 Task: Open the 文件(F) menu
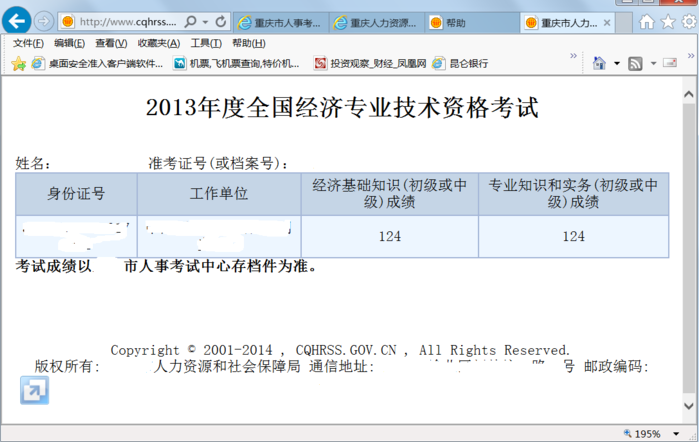(27, 43)
